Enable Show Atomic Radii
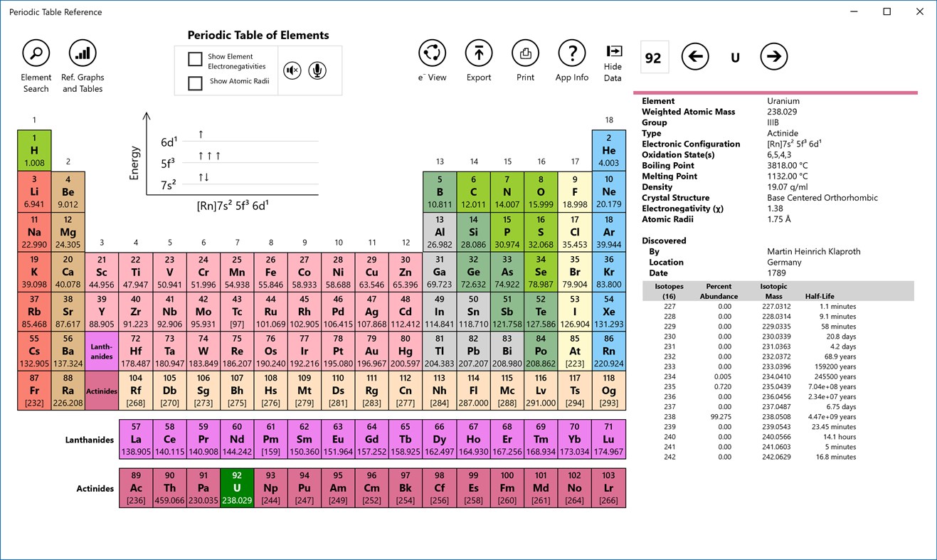 [x=195, y=83]
